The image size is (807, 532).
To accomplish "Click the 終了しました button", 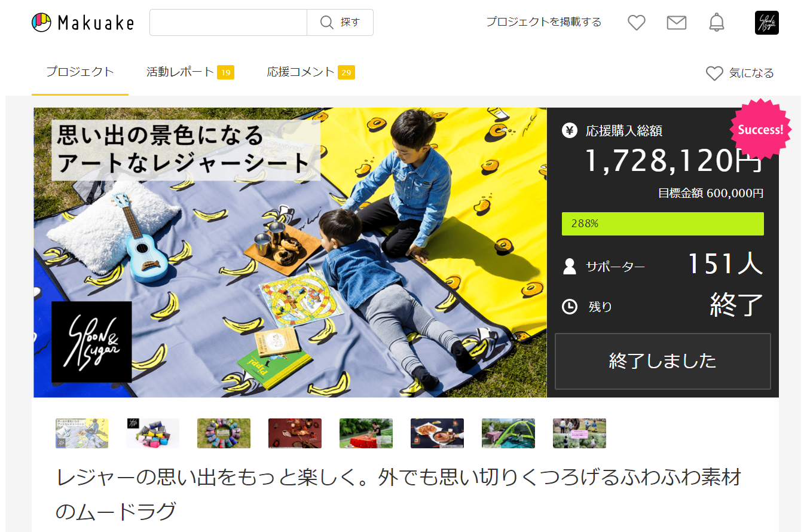I will click(x=663, y=361).
